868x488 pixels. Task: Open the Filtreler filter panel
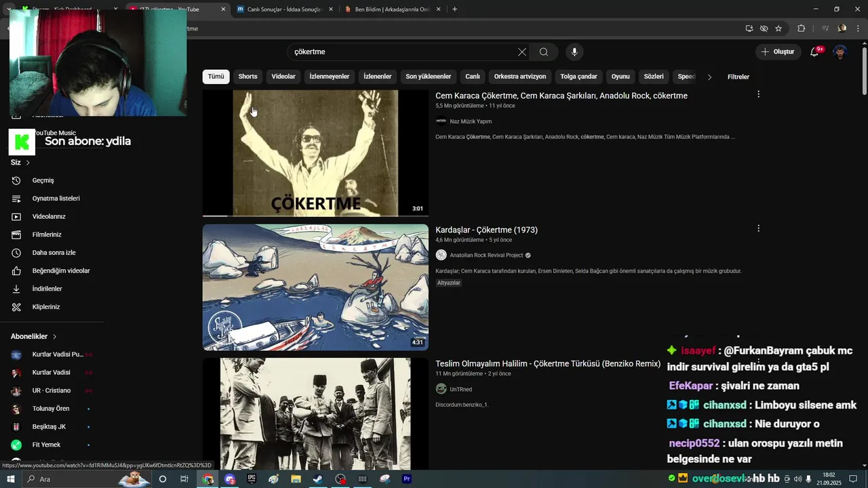[738, 77]
